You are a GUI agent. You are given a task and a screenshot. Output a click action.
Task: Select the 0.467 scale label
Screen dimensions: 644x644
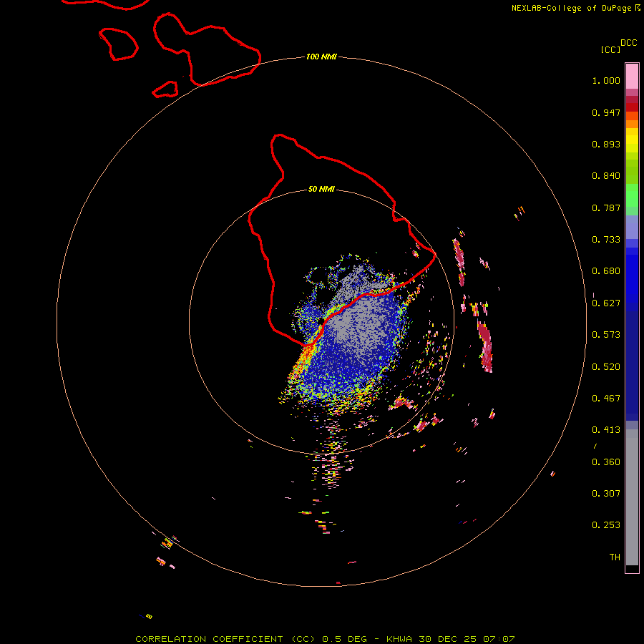tap(606, 399)
